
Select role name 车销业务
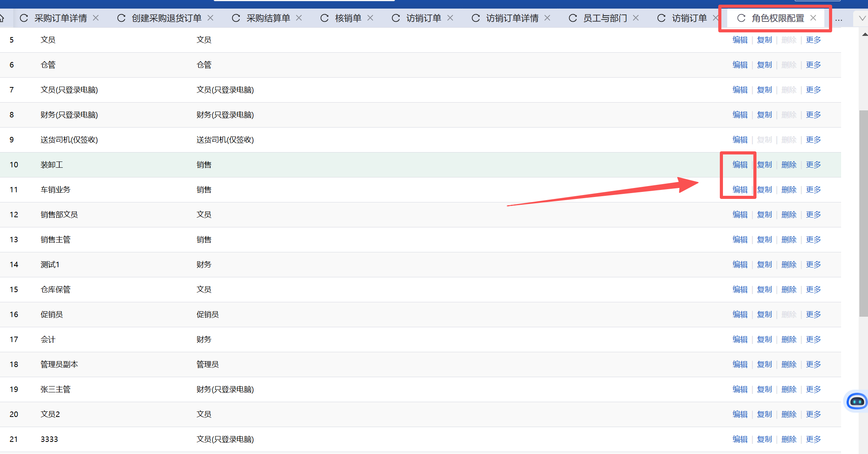(55, 190)
